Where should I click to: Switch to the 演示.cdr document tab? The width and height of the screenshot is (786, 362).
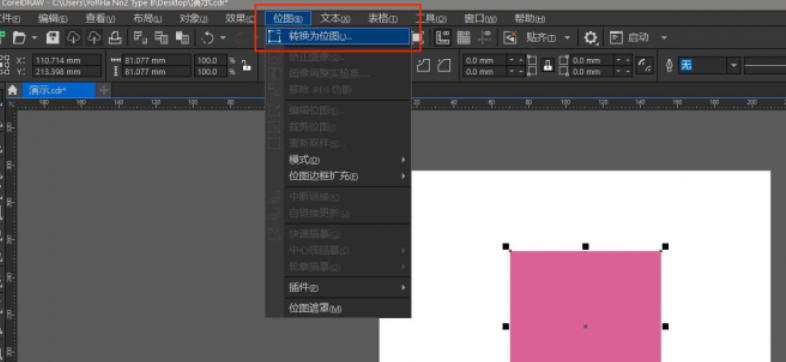click(58, 90)
